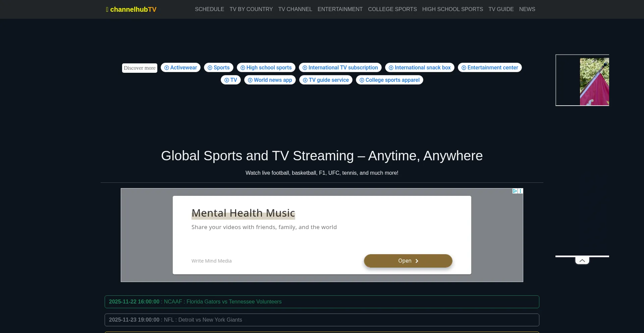Open the TV GUIDE page
The height and width of the screenshot is (333, 644).
coord(501,9)
